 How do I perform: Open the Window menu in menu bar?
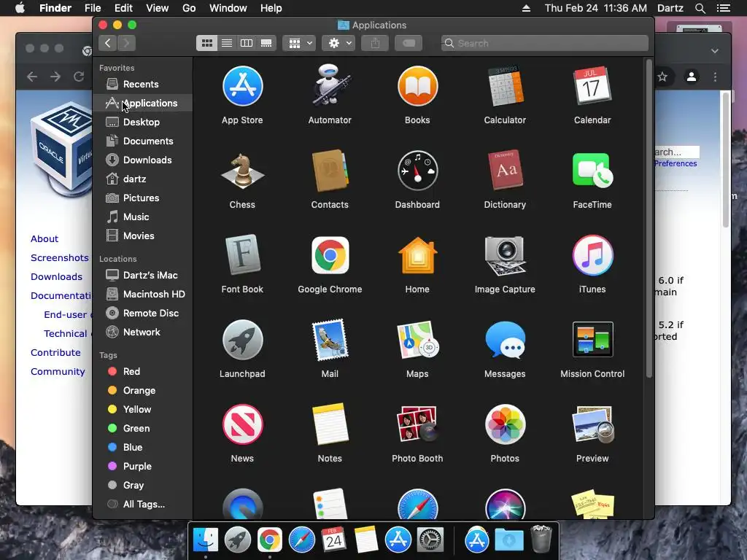point(228,8)
